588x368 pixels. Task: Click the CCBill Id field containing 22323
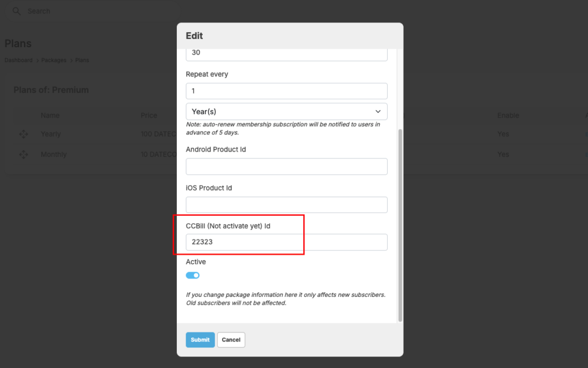pos(287,242)
